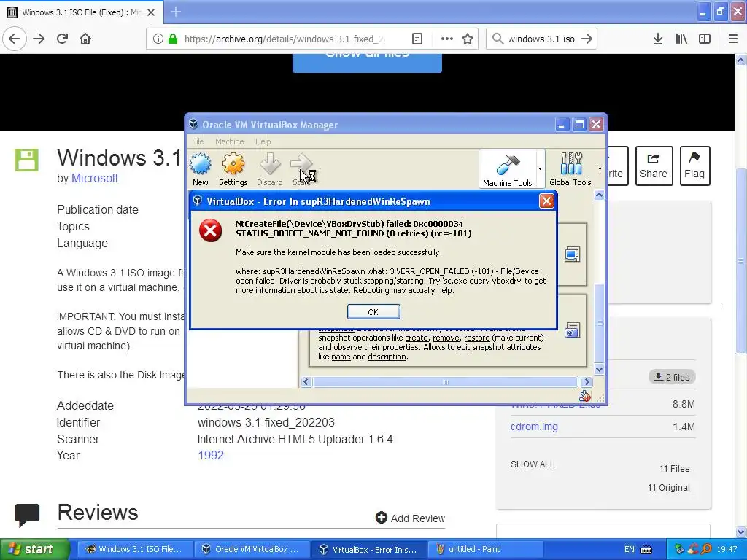Click the 'edit' link in snapshot description
Screen dimensions: 747x560
coord(463,347)
